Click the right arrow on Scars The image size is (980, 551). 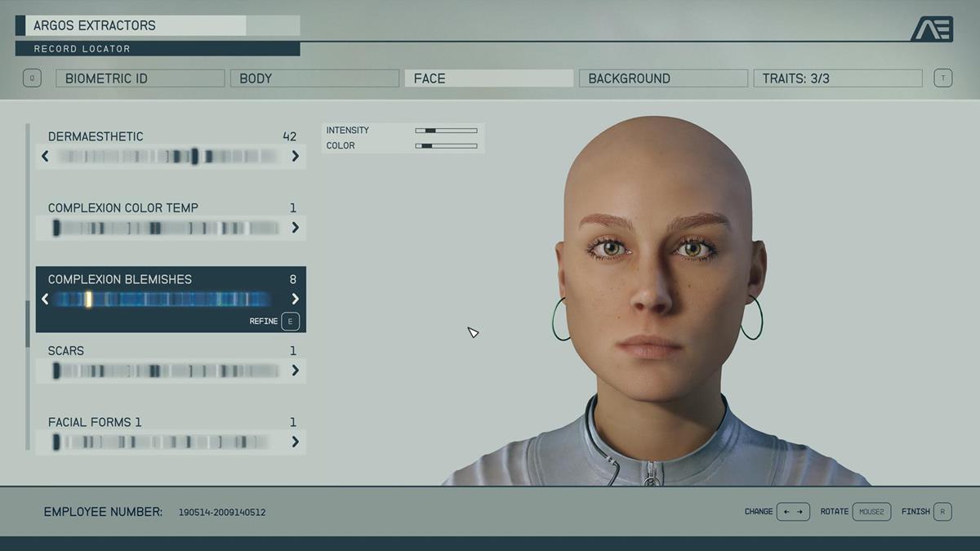tap(296, 371)
